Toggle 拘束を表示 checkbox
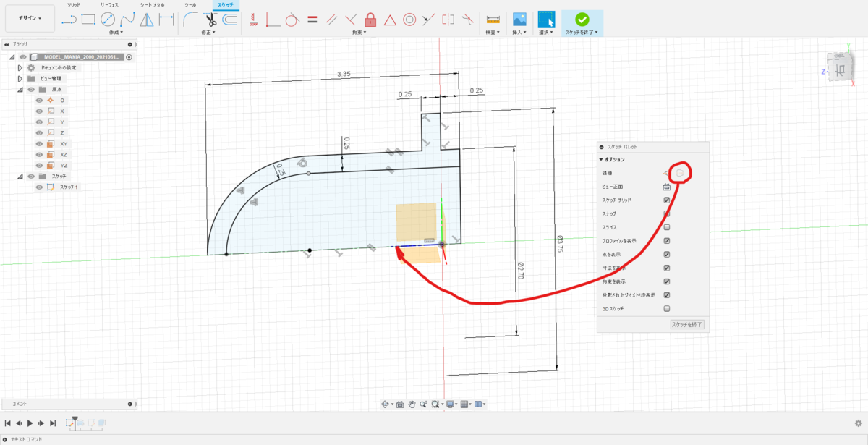Image resolution: width=868 pixels, height=445 pixels. tap(667, 281)
